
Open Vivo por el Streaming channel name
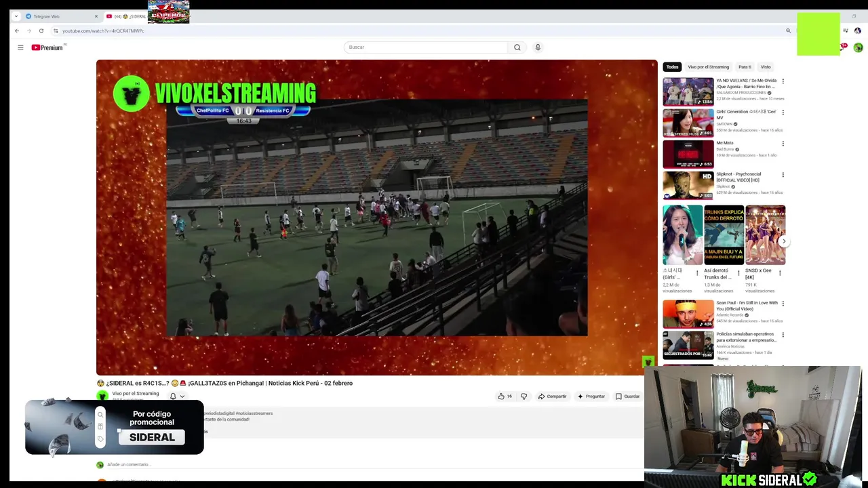pyautogui.click(x=136, y=394)
